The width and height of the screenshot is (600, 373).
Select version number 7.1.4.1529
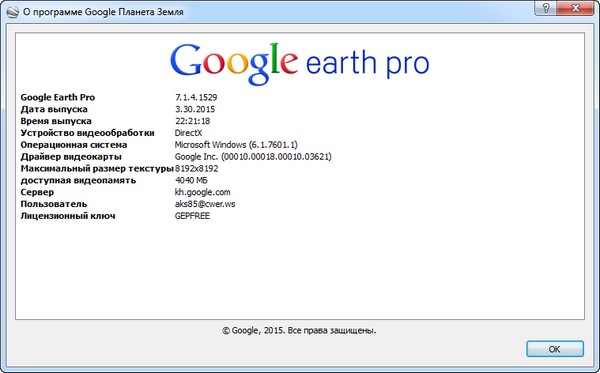(x=196, y=97)
